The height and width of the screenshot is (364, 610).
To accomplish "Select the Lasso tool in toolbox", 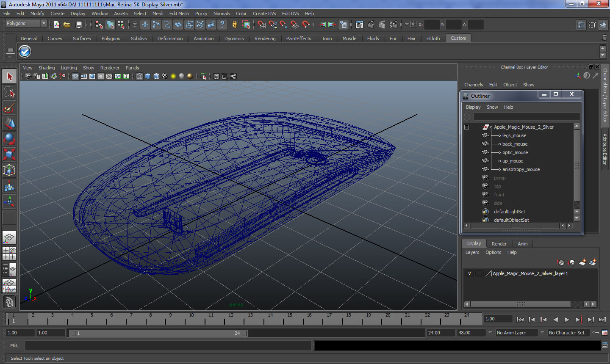I will (x=9, y=92).
